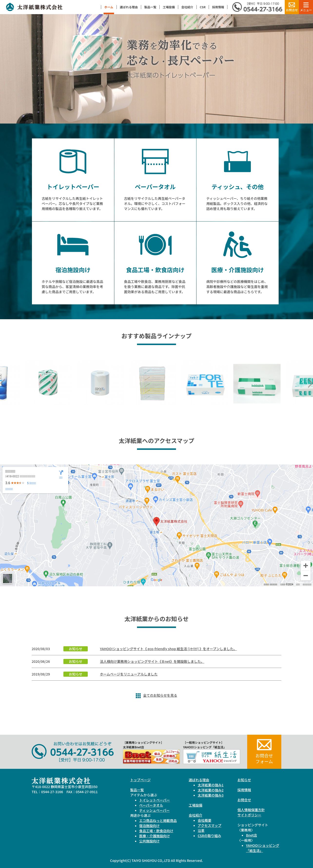Open the 食品工場・飲食店向け card heading

click(155, 270)
